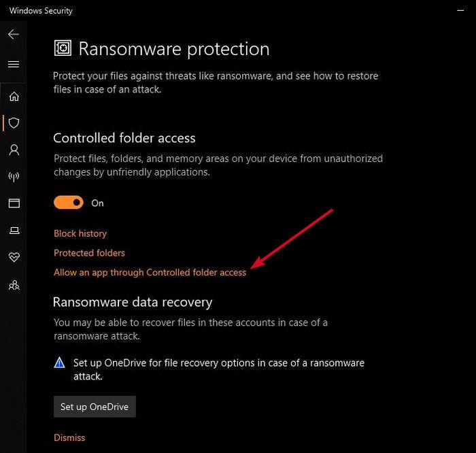Open the hamburger navigation menu
476x453 pixels.
pos(14,65)
